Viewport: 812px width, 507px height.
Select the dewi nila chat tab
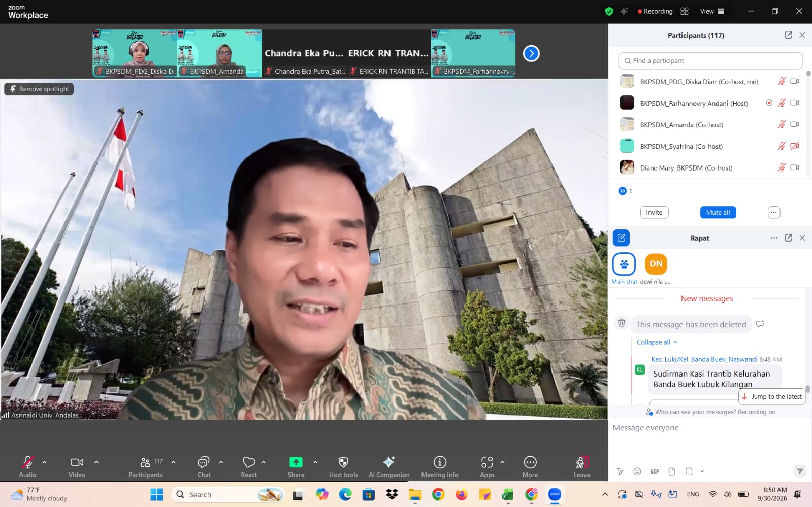pos(656,269)
